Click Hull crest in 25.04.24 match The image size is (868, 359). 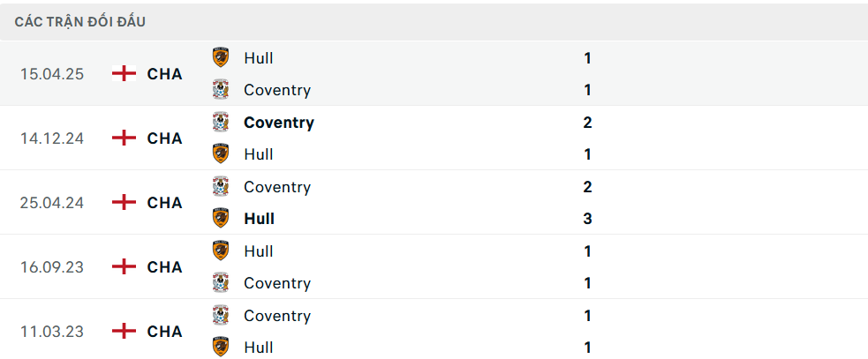tap(221, 219)
